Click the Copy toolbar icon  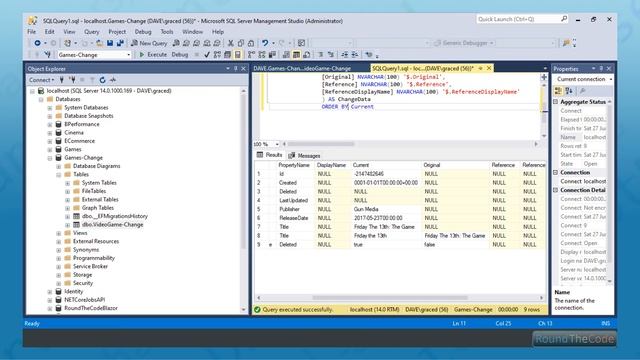tap(241, 43)
